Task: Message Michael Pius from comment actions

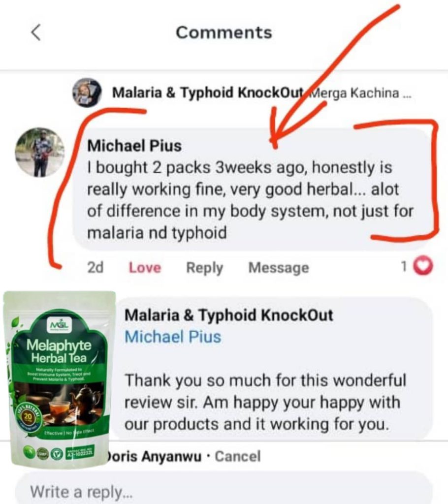Action: point(279,268)
